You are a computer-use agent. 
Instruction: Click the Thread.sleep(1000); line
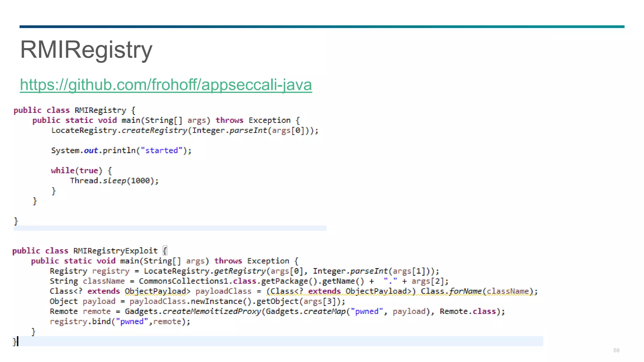tap(114, 181)
